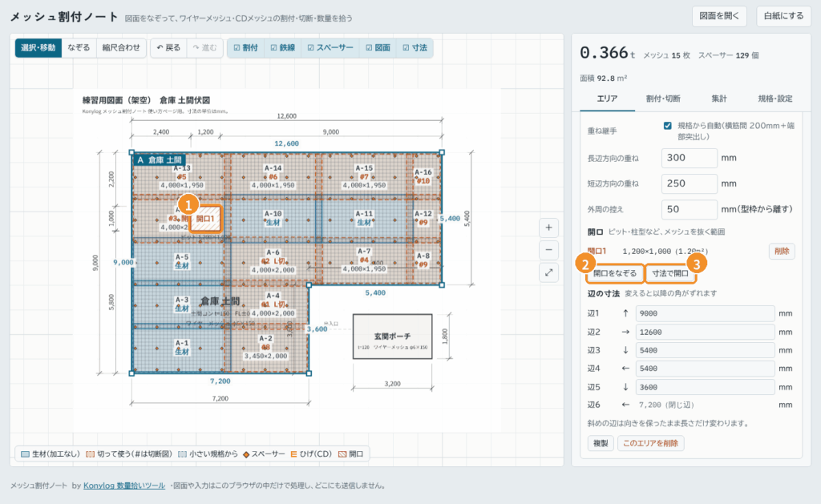Switch to the 割付・切断 tab
This screenshot has width=821, height=504.
point(663,99)
